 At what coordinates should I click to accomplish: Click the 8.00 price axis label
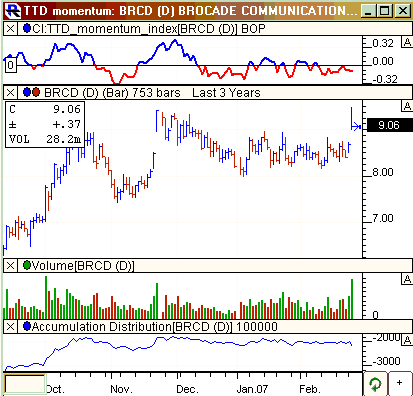[x=383, y=172]
